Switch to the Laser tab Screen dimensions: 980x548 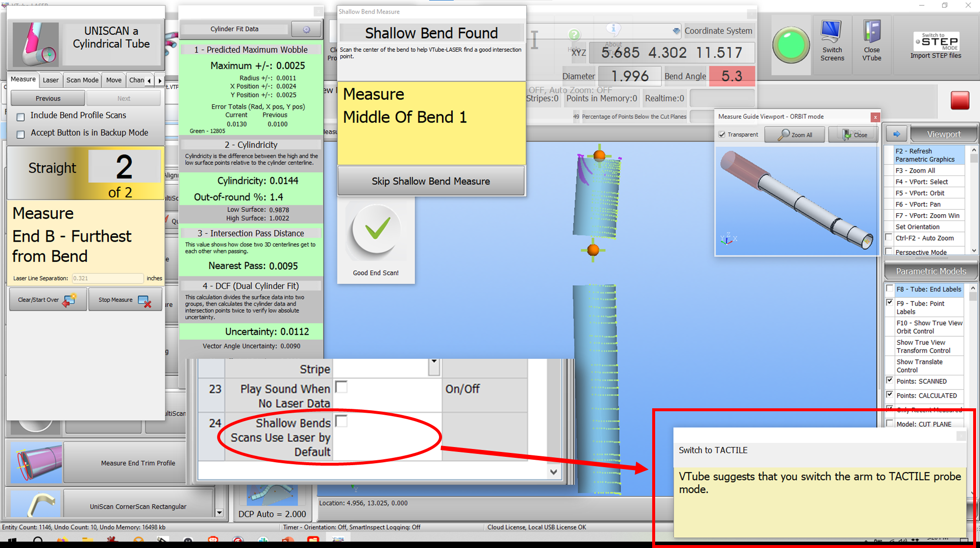[x=50, y=80]
